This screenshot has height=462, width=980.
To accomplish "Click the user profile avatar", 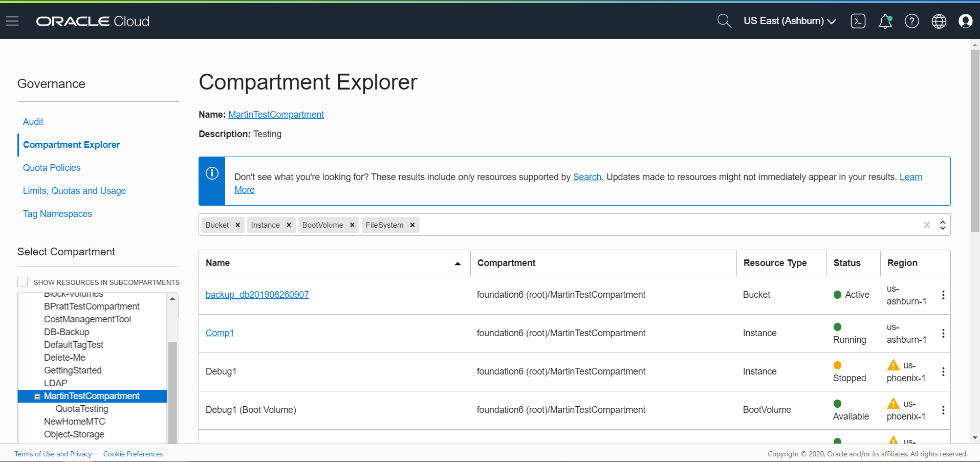I will point(966,21).
